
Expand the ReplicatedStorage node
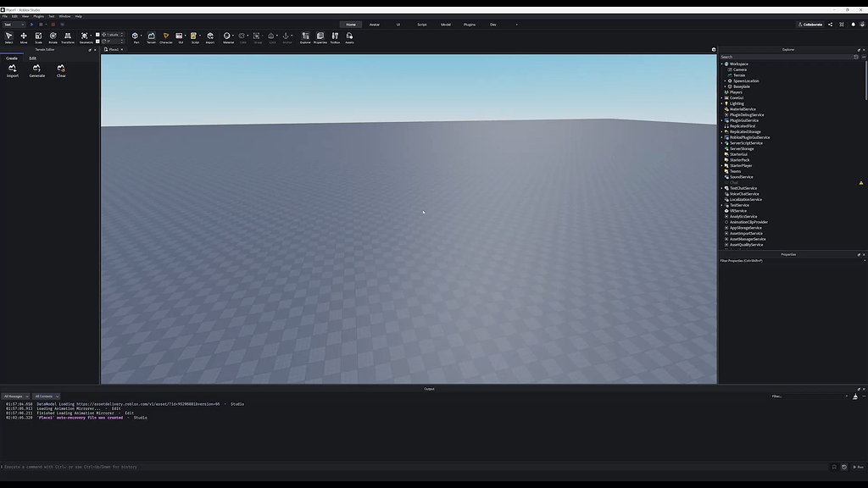tap(722, 131)
